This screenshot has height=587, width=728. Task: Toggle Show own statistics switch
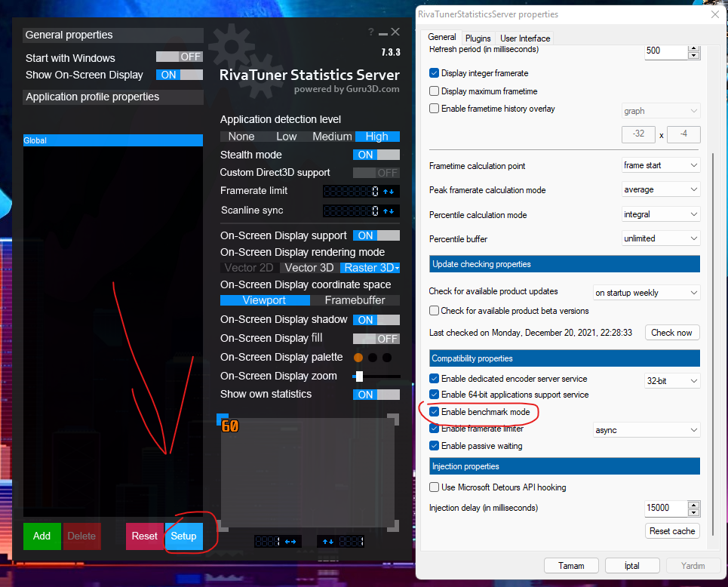(x=376, y=395)
